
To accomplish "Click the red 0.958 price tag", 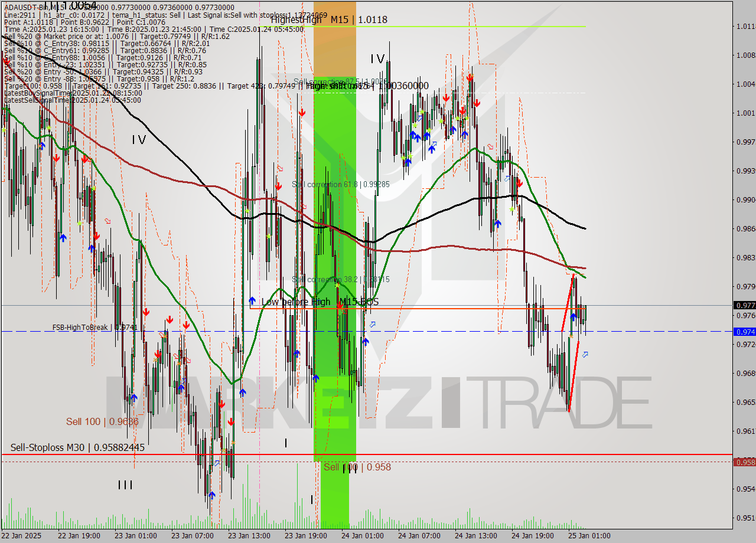I will [x=744, y=462].
